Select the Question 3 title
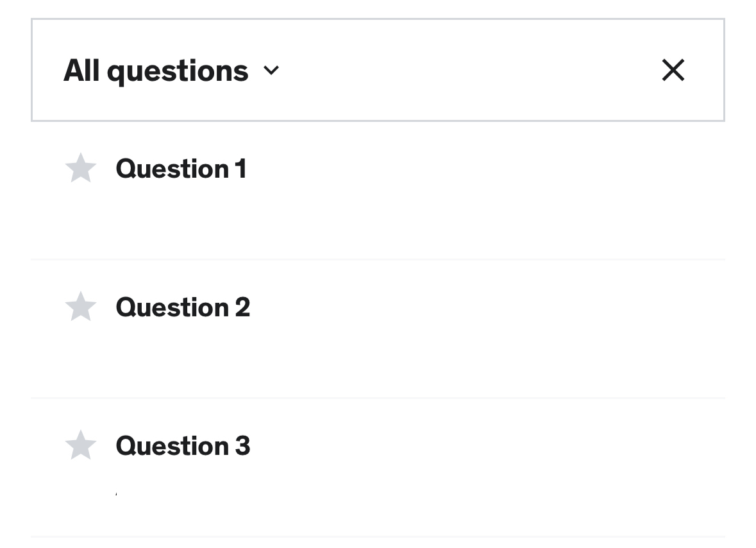This screenshot has height=548, width=756. tap(183, 446)
